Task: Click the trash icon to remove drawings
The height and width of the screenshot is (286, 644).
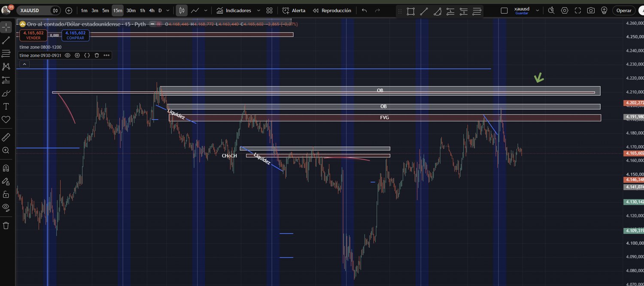Action: [6, 225]
